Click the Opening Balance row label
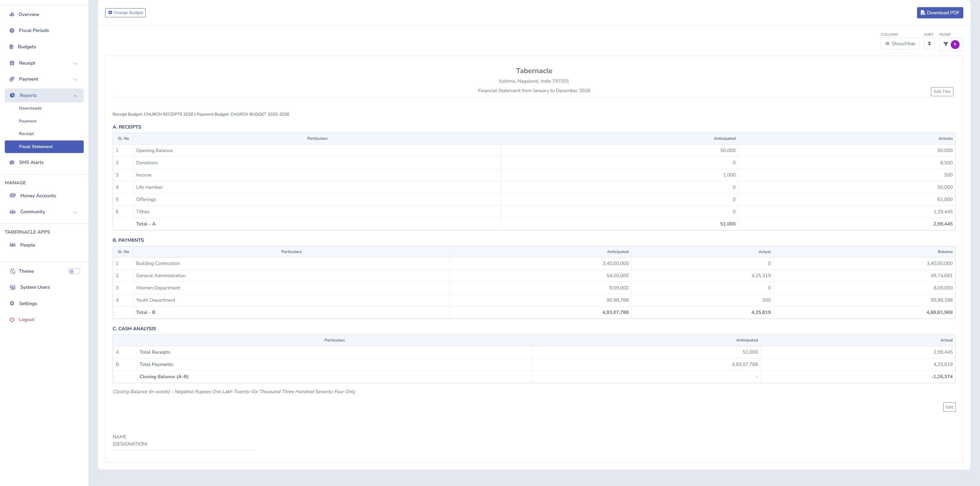Image resolution: width=980 pixels, height=486 pixels. tap(154, 151)
